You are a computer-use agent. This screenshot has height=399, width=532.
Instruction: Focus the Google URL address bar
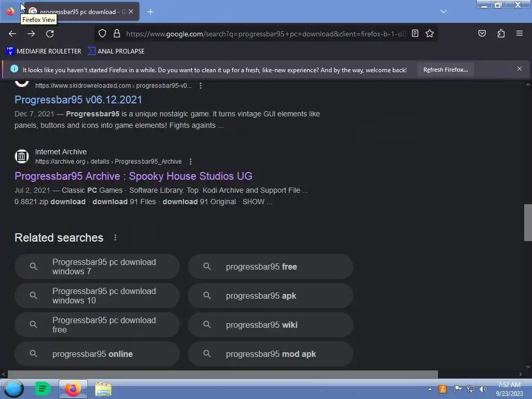(x=266, y=34)
